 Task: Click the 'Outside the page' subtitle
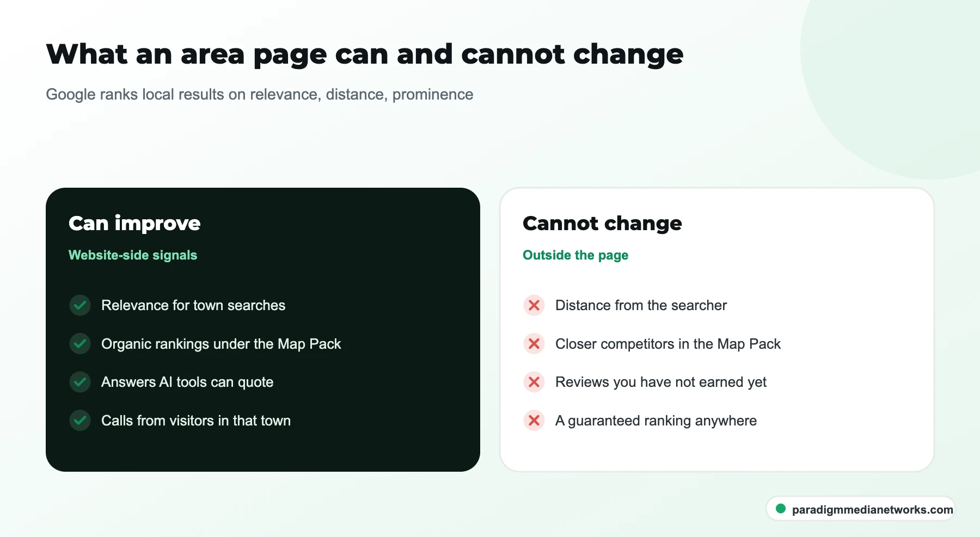(x=575, y=255)
